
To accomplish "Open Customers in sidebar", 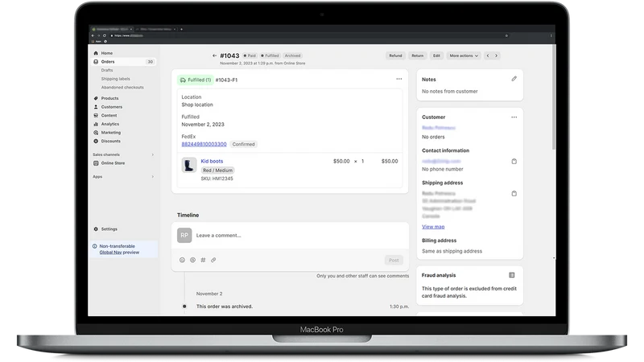I will click(112, 107).
